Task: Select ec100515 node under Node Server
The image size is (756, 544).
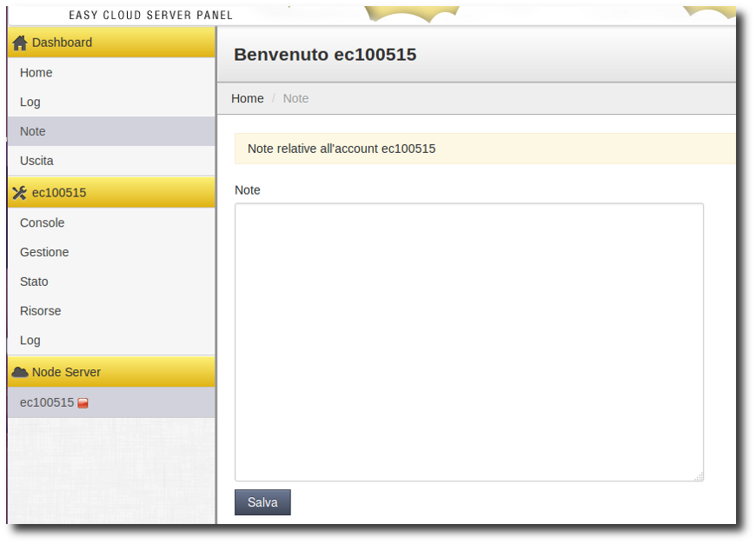Action: [x=111, y=402]
